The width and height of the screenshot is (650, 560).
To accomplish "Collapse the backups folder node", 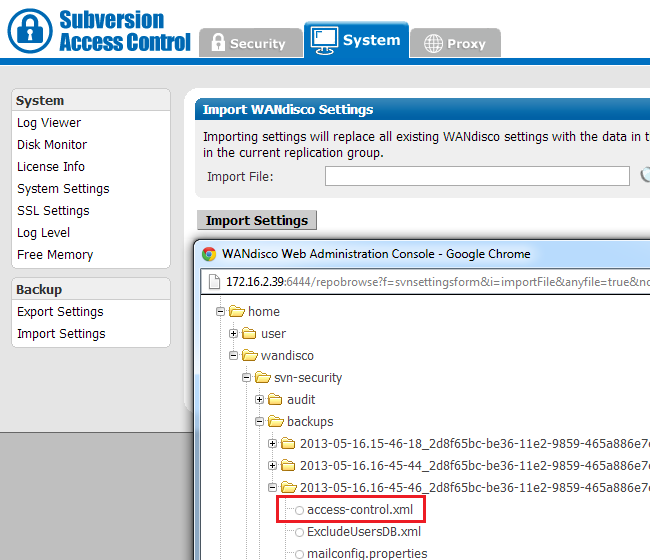I will [x=260, y=421].
